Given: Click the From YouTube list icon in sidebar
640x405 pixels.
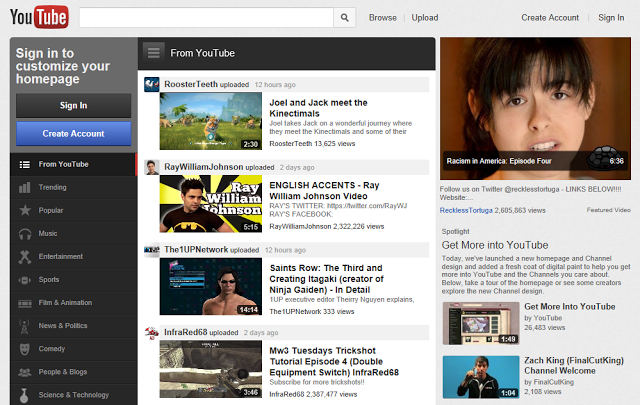Looking at the screenshot, I should (24, 165).
